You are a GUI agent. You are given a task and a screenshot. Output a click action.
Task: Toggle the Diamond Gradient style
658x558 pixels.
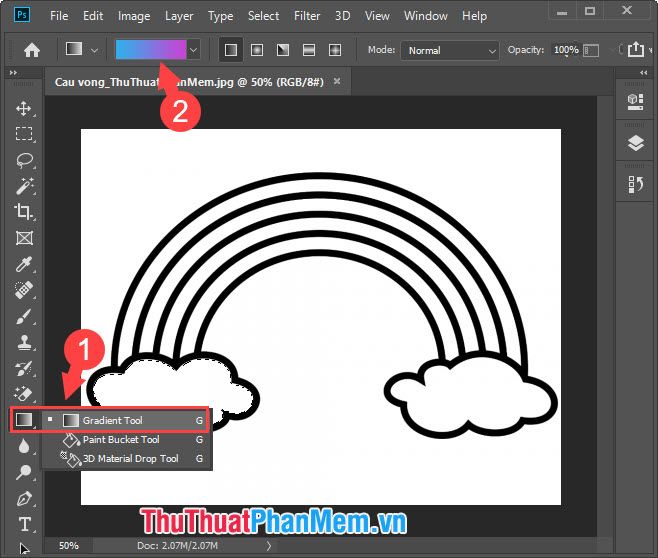(335, 50)
